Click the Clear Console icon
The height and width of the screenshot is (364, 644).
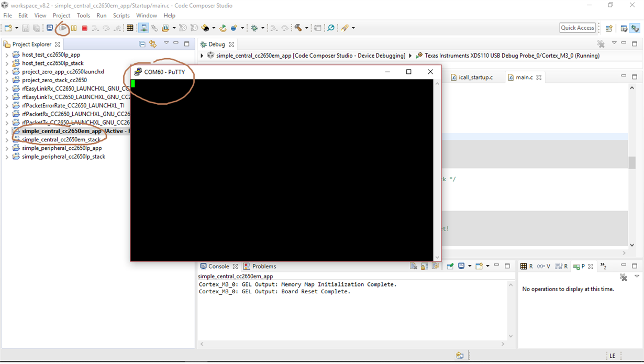click(414, 266)
